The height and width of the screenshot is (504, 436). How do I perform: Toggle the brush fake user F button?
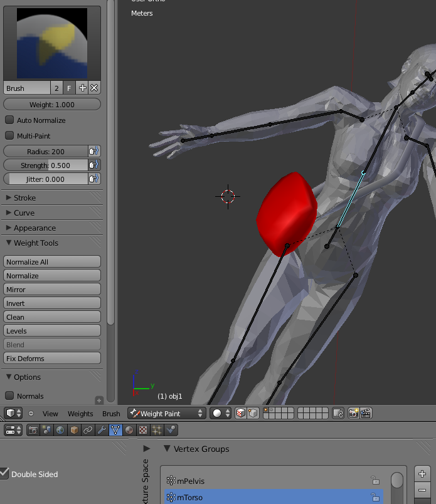coord(69,88)
